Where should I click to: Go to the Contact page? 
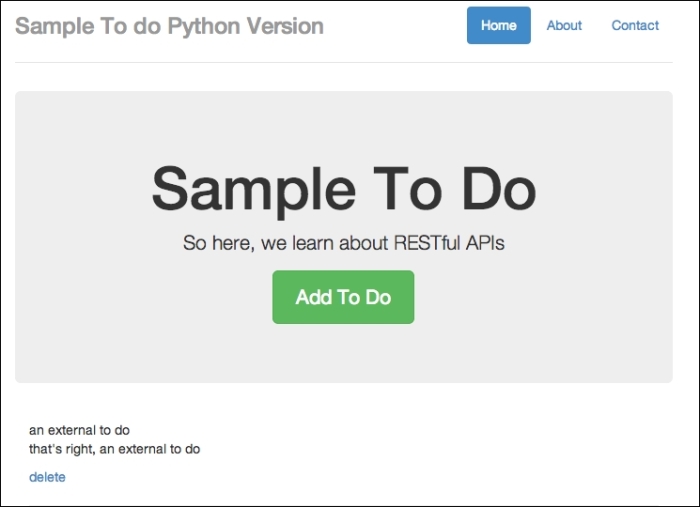coord(635,25)
